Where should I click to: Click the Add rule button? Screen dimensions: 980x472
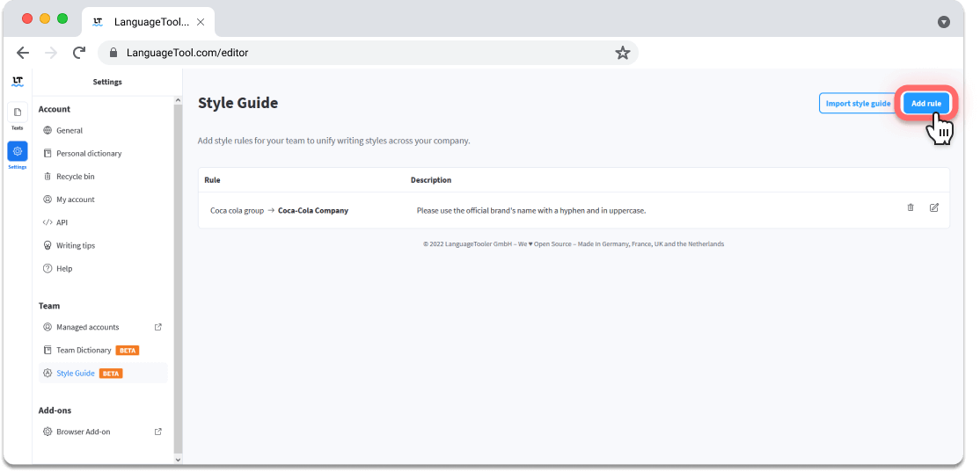926,104
